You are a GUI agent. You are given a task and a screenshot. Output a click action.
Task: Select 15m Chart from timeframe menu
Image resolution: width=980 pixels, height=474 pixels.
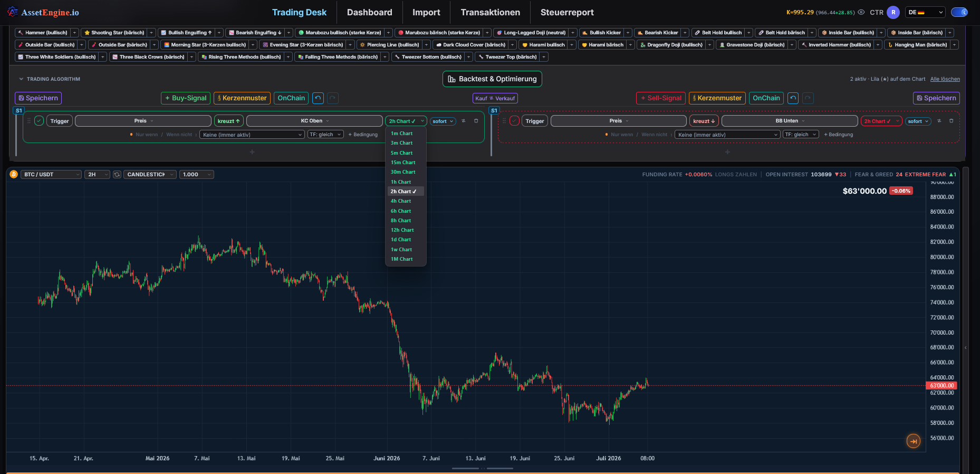tap(406, 163)
